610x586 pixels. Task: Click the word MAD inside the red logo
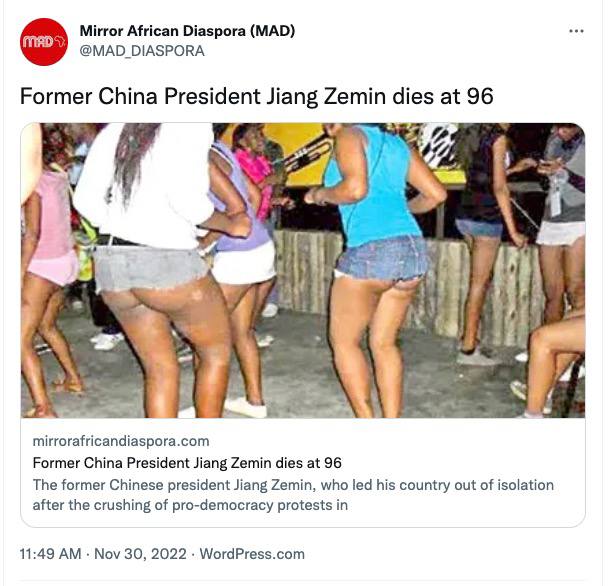point(38,41)
